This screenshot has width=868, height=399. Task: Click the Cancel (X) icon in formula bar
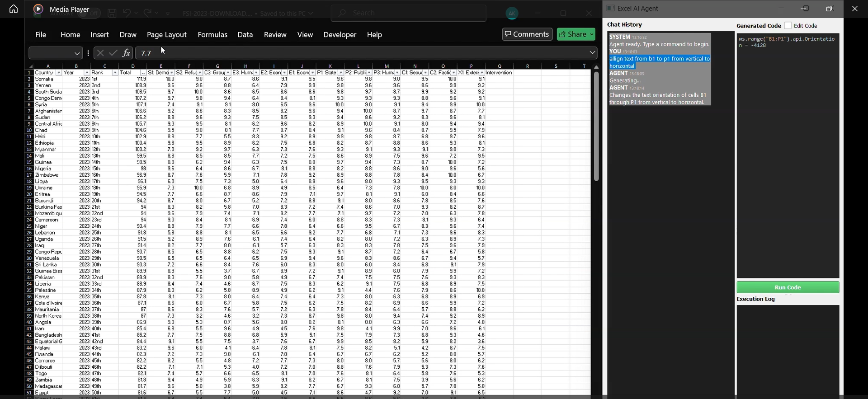click(100, 53)
